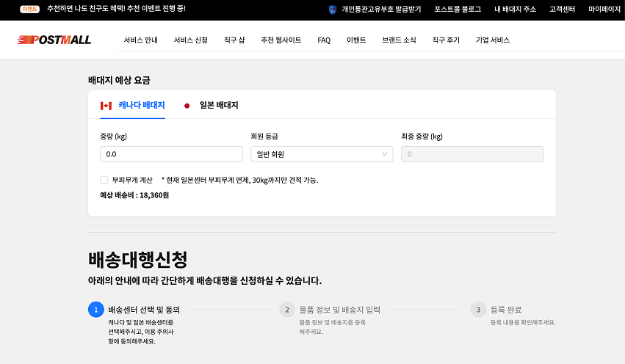Screen dimensions: 625x364
Task: Click the step 2 circle indicator
Action: click(287, 310)
